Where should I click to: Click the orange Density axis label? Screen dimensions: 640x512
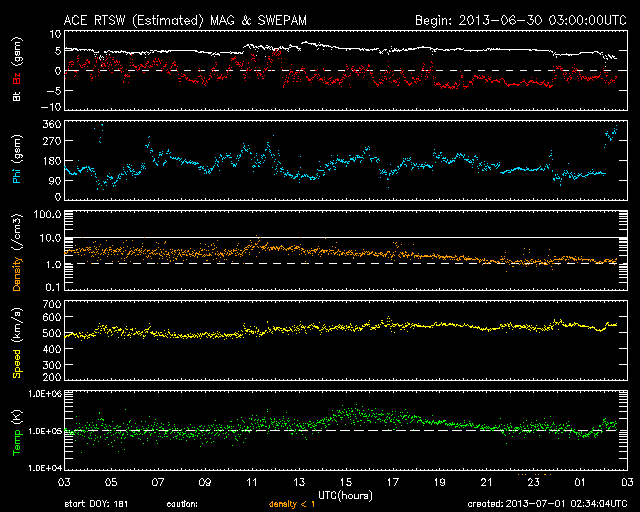tap(16, 257)
